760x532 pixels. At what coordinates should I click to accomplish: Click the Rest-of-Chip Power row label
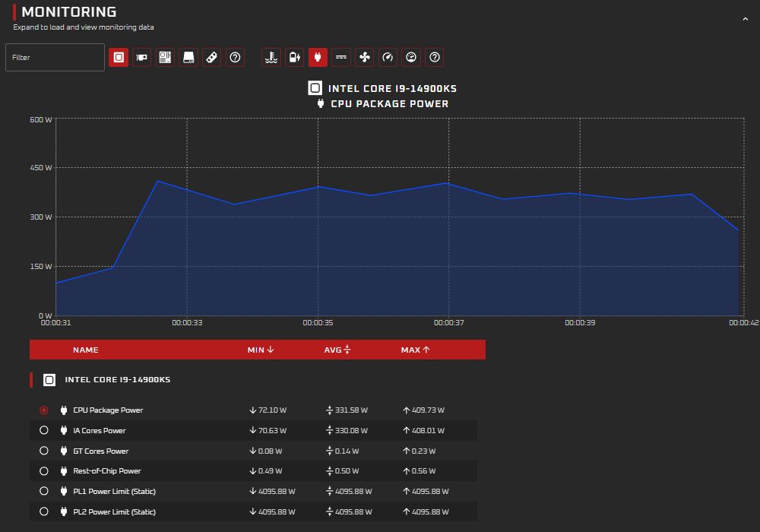click(107, 471)
